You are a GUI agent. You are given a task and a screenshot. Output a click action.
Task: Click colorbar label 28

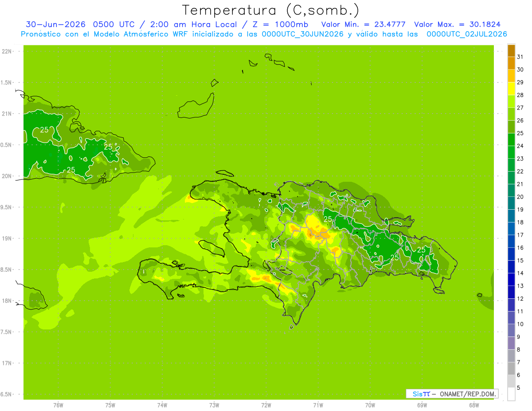[x=520, y=95]
